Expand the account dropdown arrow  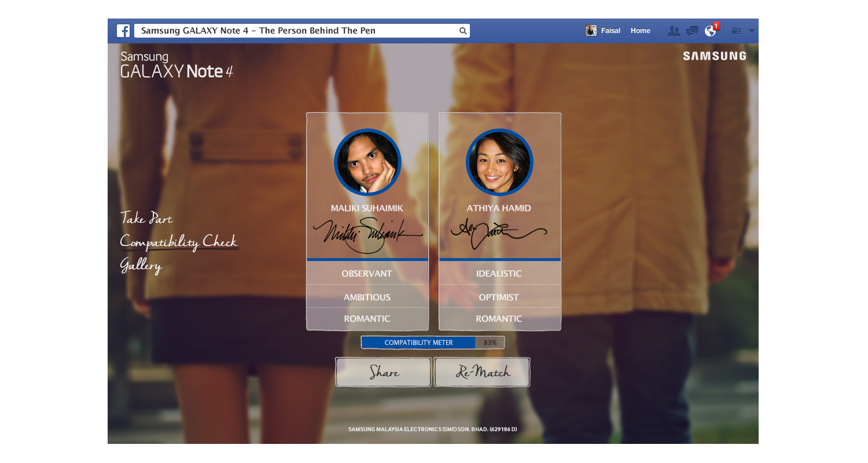[752, 31]
